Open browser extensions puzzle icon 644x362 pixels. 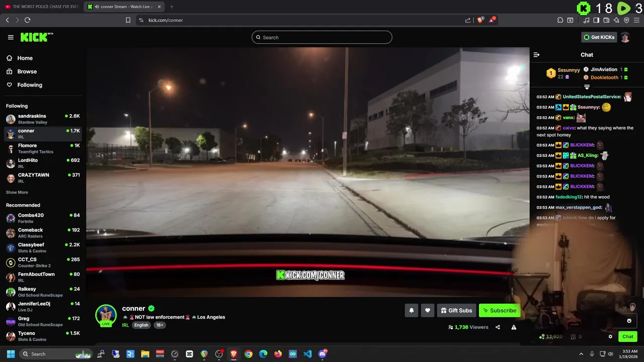pos(560,20)
